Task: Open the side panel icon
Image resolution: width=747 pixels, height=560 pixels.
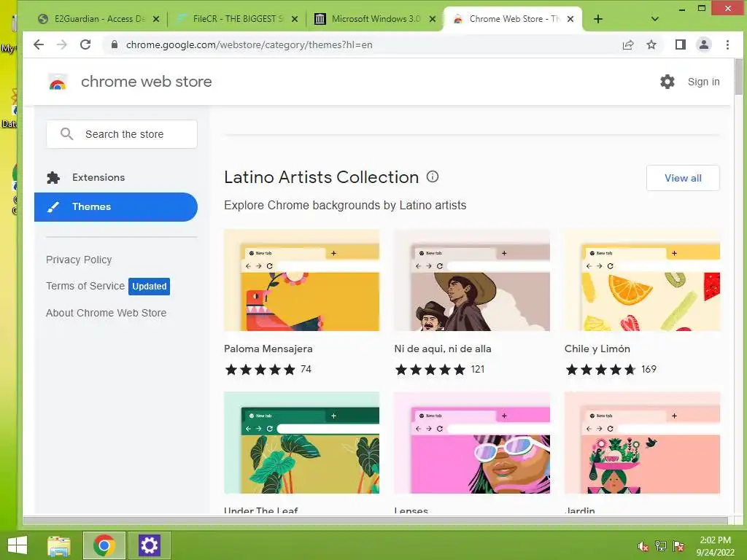Action: point(681,44)
